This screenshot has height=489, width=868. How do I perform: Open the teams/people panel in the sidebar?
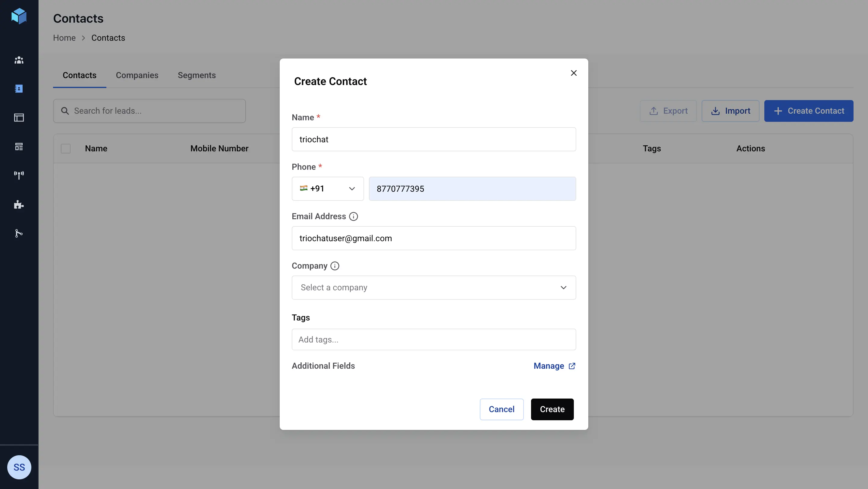click(x=19, y=60)
